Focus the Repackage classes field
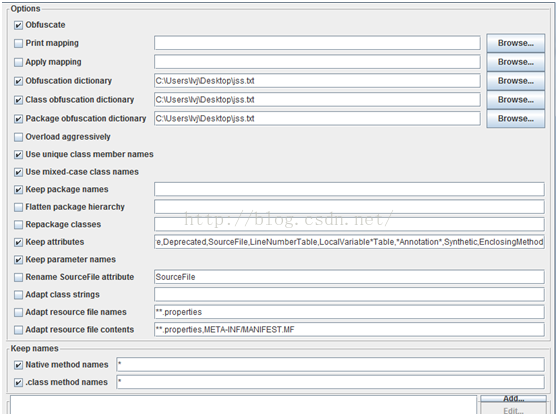This screenshot has width=558, height=416. pyautogui.click(x=349, y=224)
